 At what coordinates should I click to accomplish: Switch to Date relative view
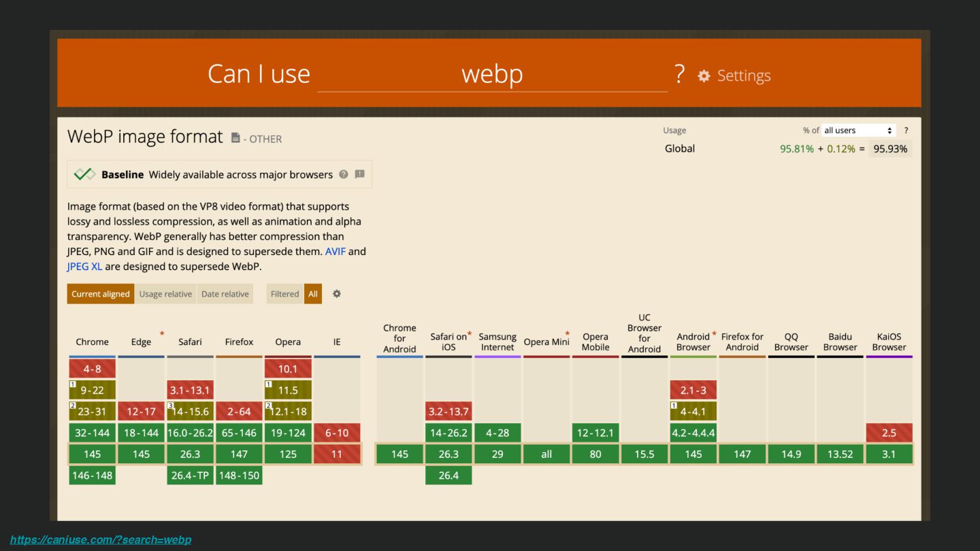(x=225, y=294)
